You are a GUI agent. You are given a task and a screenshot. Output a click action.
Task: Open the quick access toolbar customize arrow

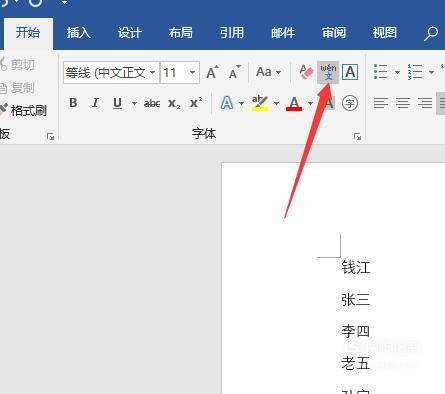tap(64, 3)
